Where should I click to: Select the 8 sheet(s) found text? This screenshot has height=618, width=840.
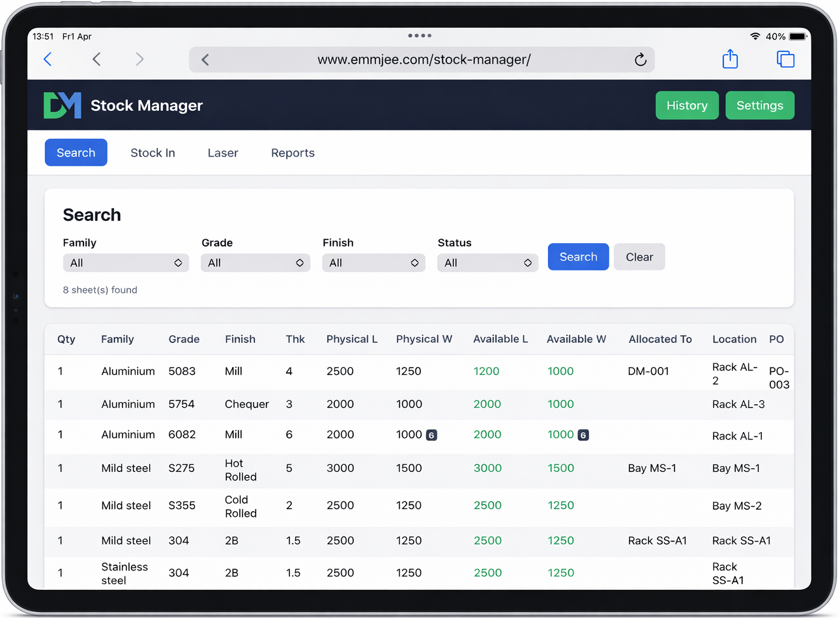point(100,290)
